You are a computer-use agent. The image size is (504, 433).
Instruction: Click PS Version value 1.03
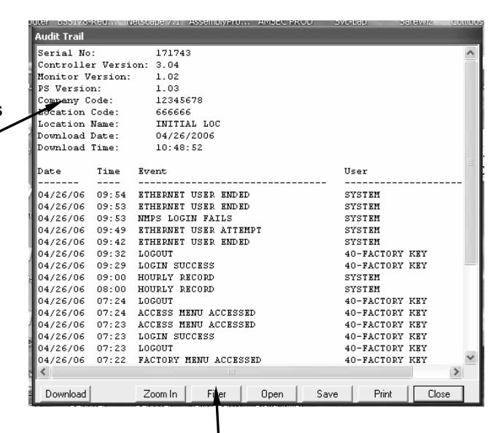pos(168,89)
